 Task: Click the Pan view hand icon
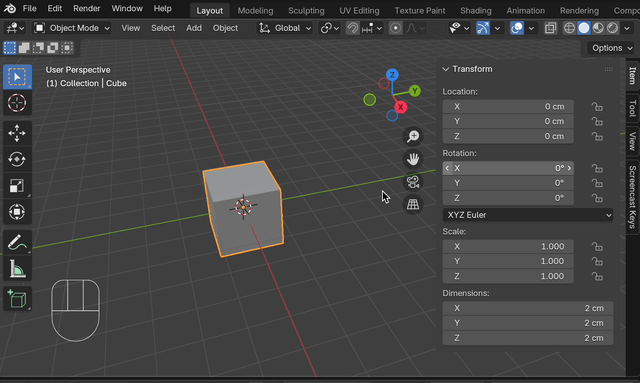tap(413, 159)
